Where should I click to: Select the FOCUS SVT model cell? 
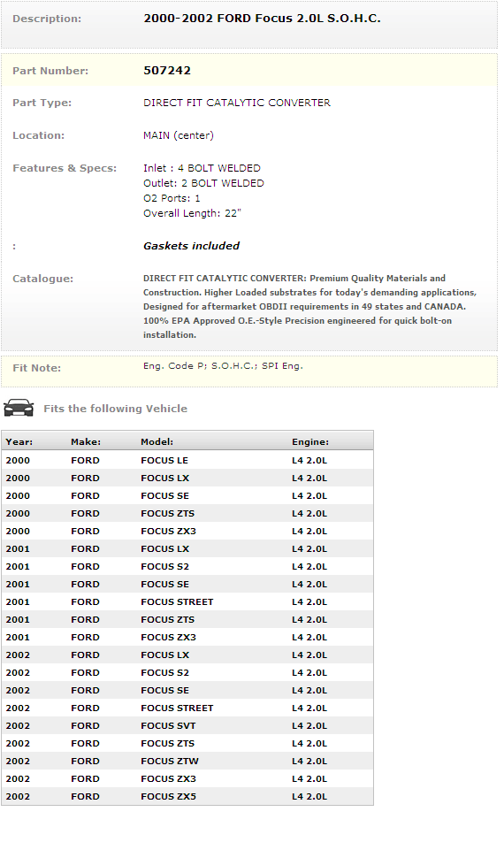[168, 726]
